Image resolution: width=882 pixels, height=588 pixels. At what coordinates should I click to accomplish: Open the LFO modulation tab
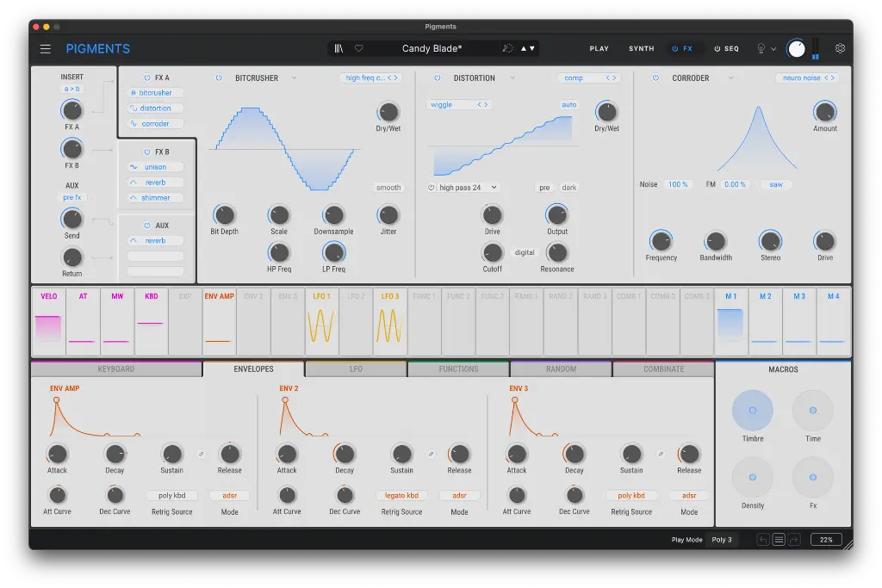(356, 369)
